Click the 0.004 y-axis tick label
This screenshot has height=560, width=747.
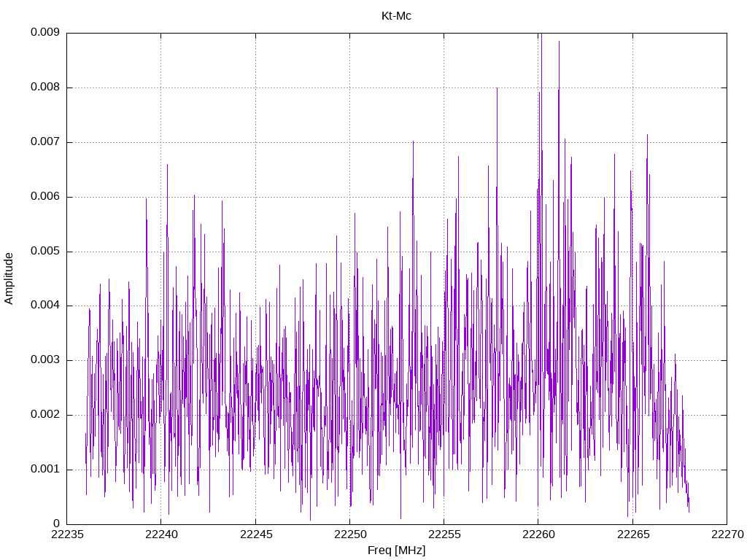pos(45,306)
